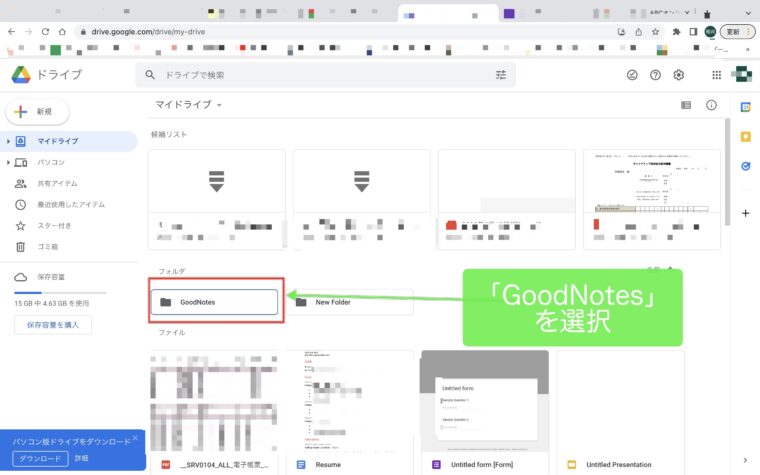The width and height of the screenshot is (760, 475).
Task: Open browser extensions puzzle icon
Action: pyautogui.click(x=676, y=32)
